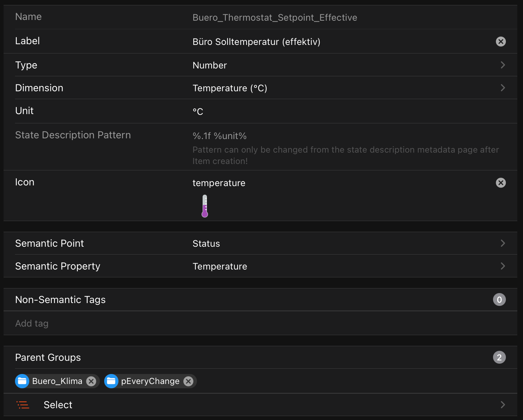Open the Semantic Point selector showing Status
This screenshot has height=420, width=523.
[x=503, y=243]
